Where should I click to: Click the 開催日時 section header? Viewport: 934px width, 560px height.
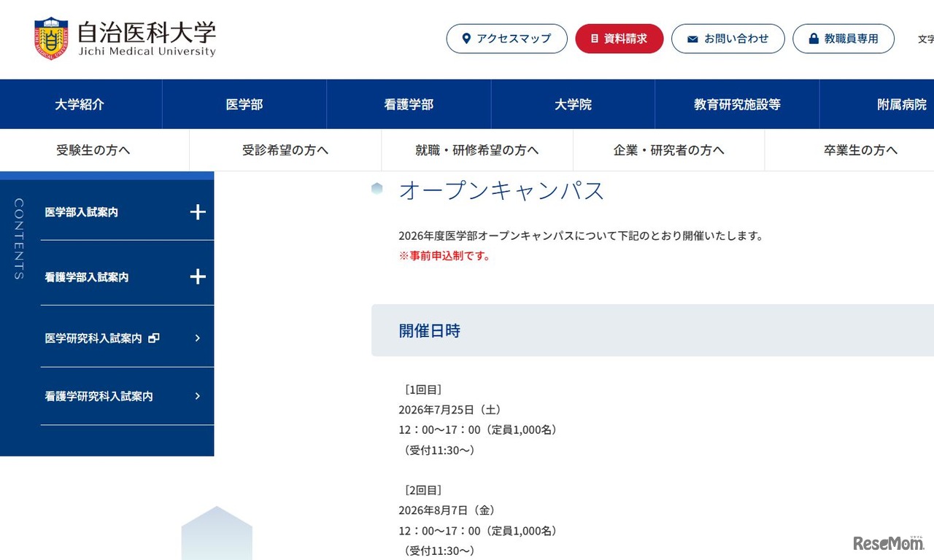point(430,331)
